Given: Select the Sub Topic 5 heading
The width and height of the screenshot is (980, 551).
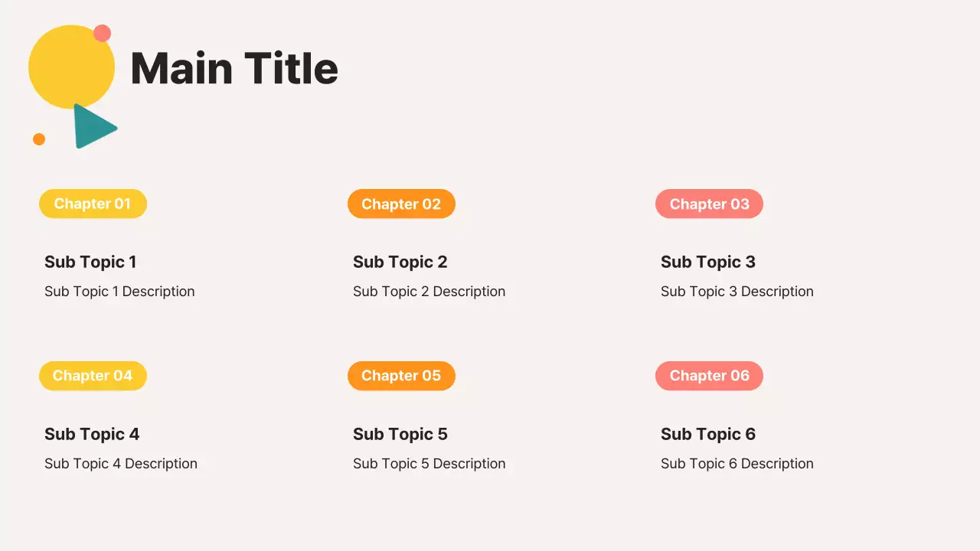Looking at the screenshot, I should tap(400, 434).
